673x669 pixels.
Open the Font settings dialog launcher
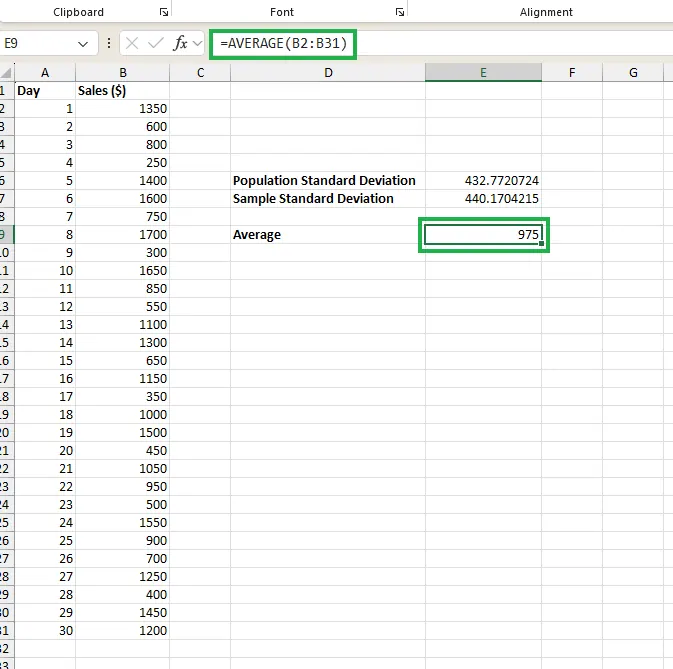point(400,12)
